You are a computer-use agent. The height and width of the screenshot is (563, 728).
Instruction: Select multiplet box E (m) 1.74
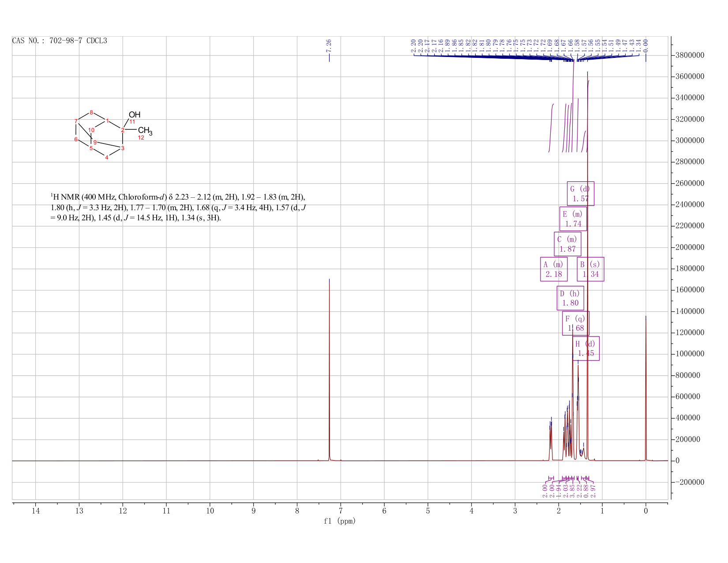(573, 219)
